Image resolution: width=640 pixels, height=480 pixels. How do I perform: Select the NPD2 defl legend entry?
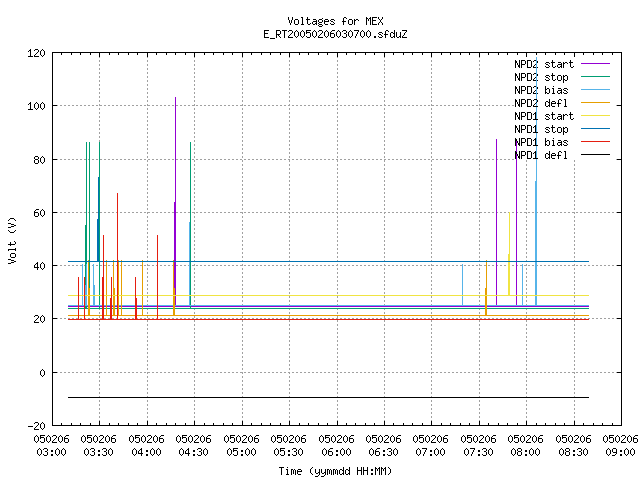point(541,103)
